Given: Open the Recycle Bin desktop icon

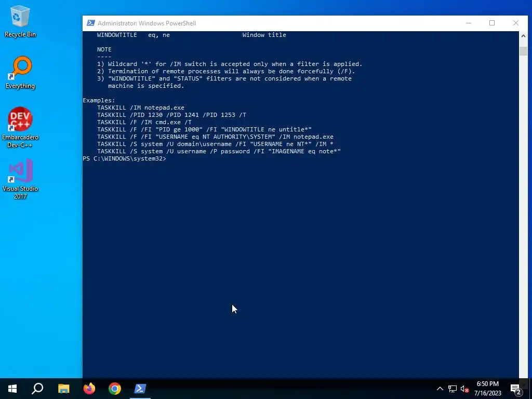Looking at the screenshot, I should (x=20, y=21).
